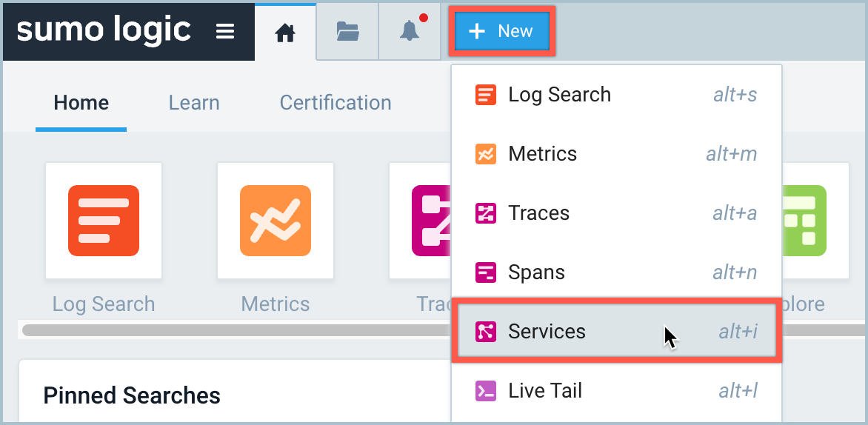
Task: Switch to the Certification tab
Action: click(x=335, y=102)
